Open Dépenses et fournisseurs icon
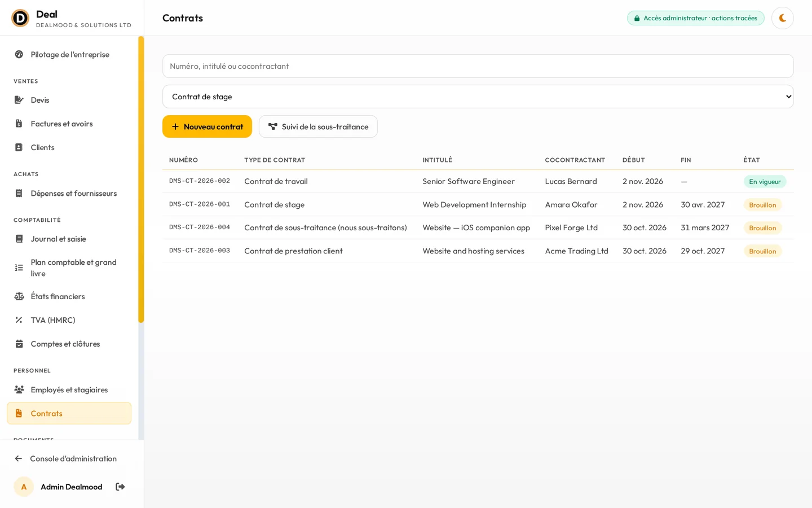Viewport: 812px width, 508px height. point(19,193)
